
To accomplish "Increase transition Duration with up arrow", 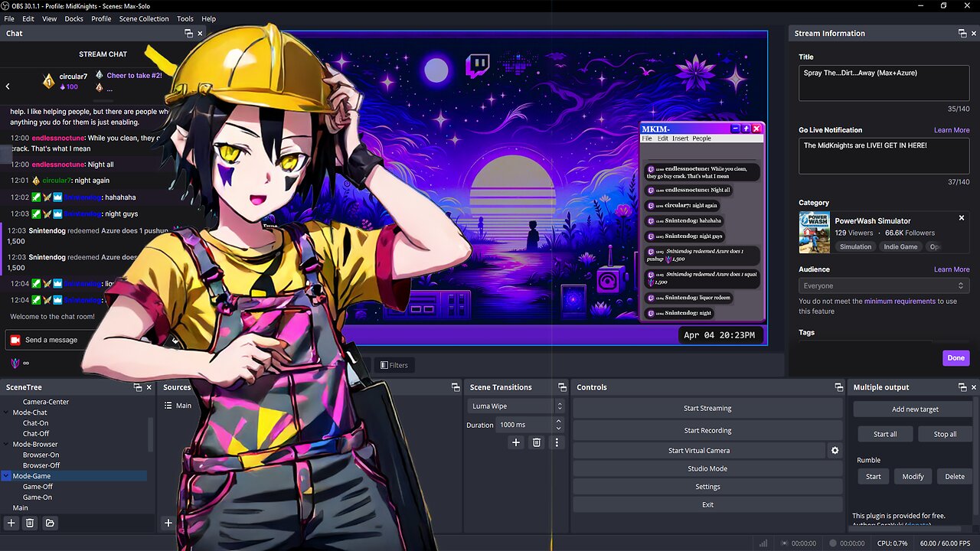I will pyautogui.click(x=558, y=421).
